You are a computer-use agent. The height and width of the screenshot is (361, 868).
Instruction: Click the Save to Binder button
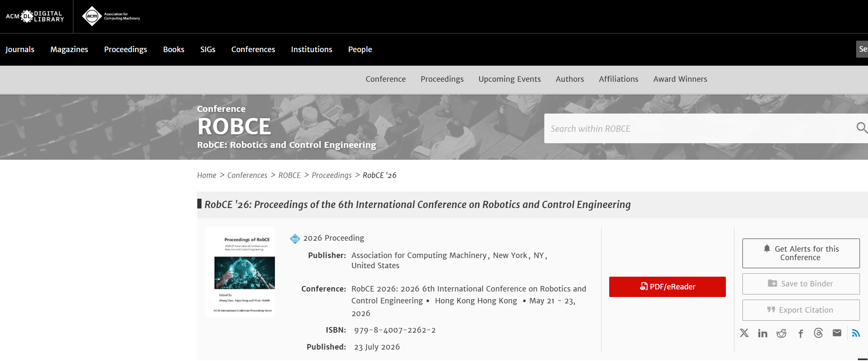801,284
